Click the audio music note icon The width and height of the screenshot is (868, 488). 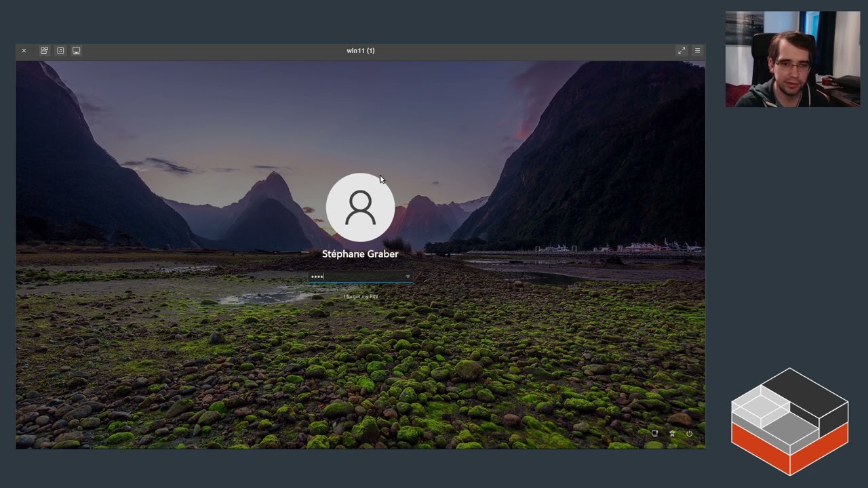[60, 51]
